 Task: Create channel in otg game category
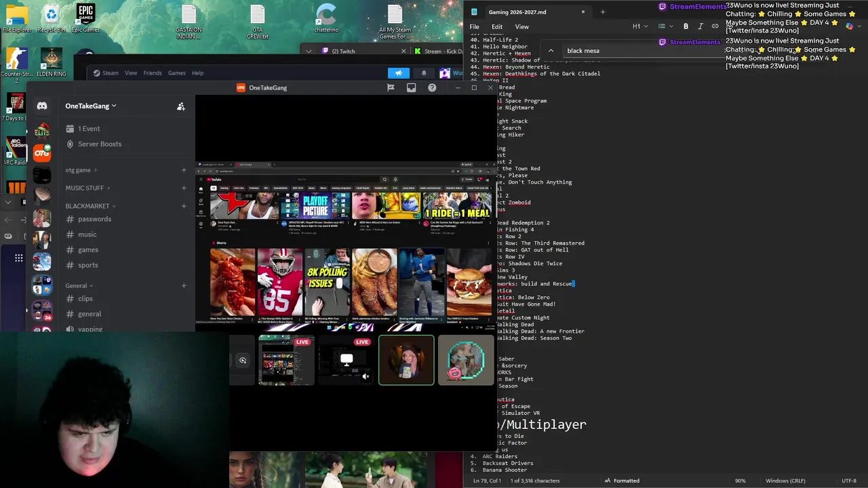(184, 170)
